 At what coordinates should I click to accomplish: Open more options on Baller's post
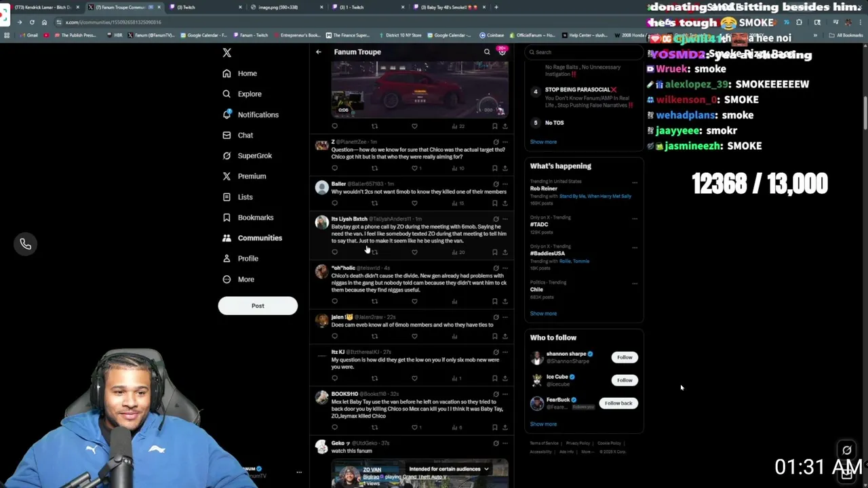(505, 184)
